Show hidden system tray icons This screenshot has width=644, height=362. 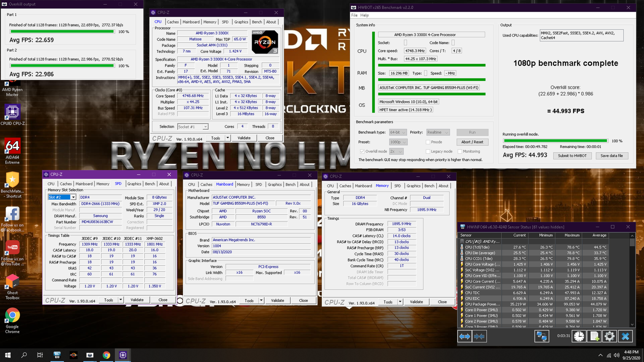[x=600, y=355]
